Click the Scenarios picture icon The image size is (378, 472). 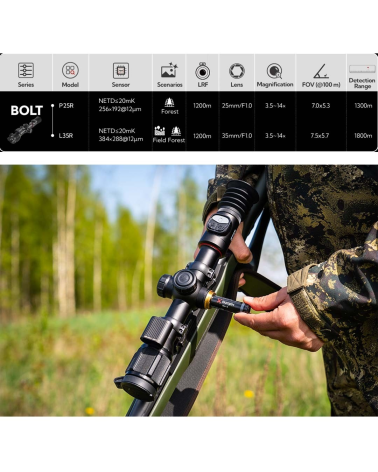click(169, 70)
